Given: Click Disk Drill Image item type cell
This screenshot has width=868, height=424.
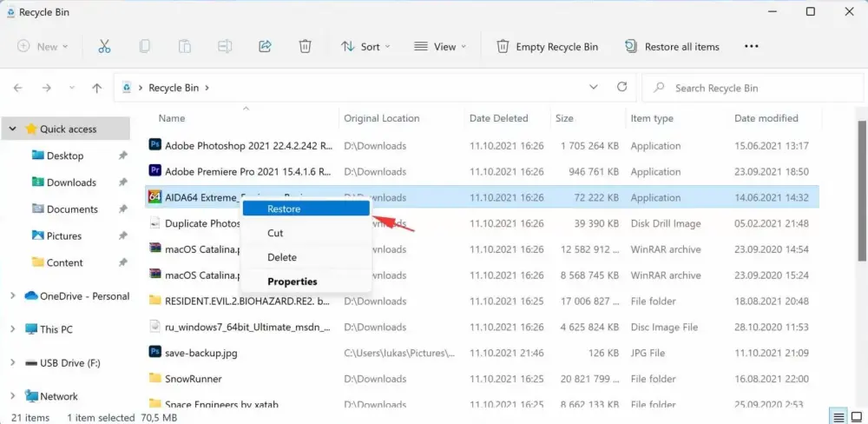Looking at the screenshot, I should coord(666,223).
